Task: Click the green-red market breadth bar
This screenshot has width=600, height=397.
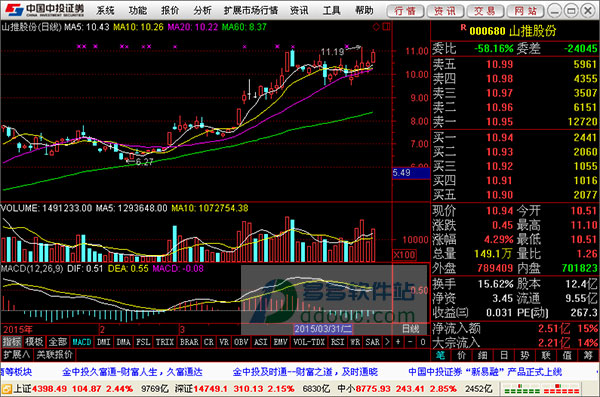Action: coord(541,390)
